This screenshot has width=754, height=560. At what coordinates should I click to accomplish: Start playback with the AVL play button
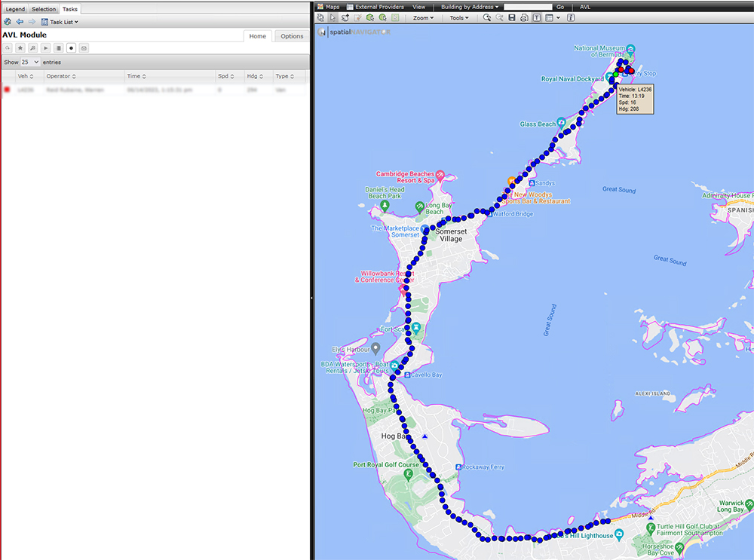(x=46, y=48)
